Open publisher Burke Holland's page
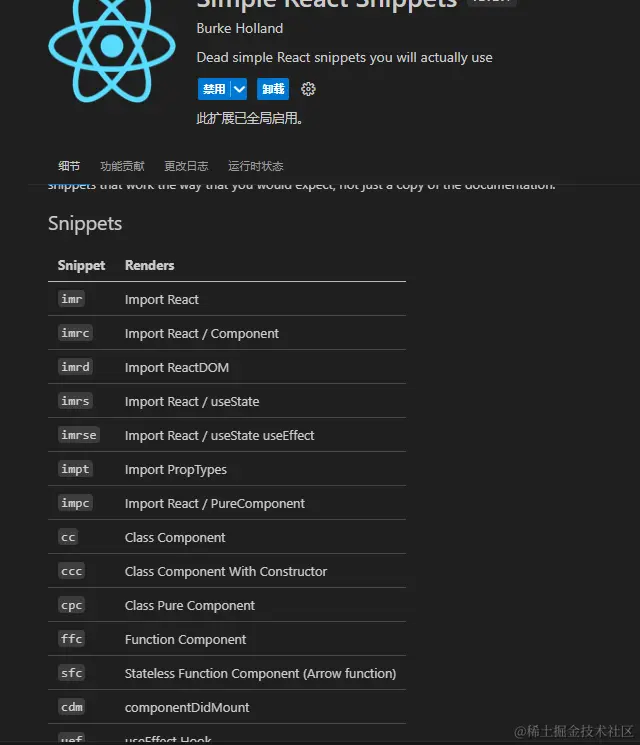Viewport: 640px width, 745px height. 240,28
